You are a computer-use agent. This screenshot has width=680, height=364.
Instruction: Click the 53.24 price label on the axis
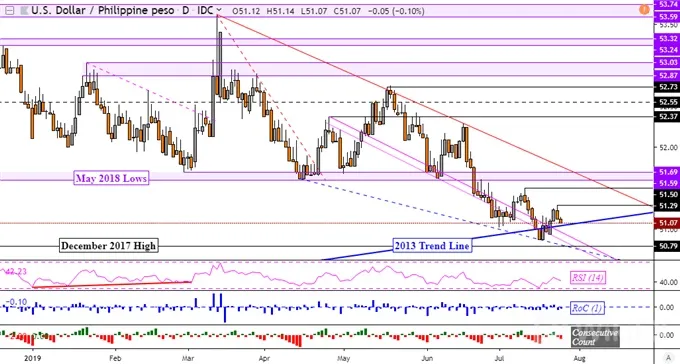pos(668,50)
